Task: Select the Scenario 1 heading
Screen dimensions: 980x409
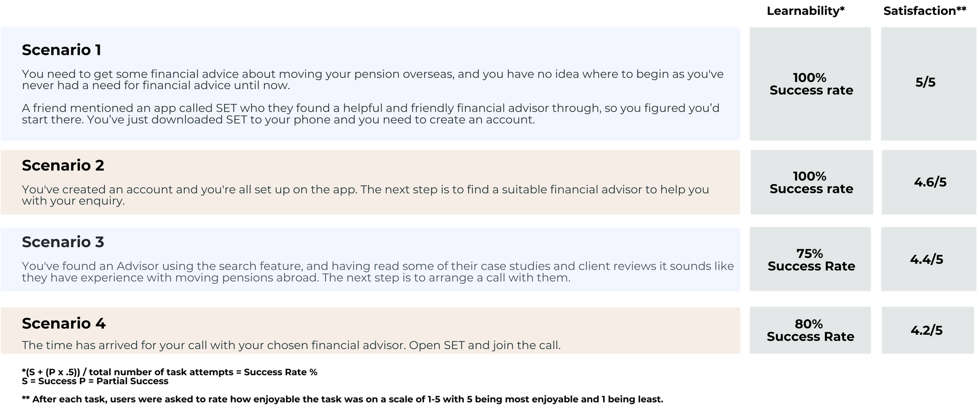Action: pos(61,50)
